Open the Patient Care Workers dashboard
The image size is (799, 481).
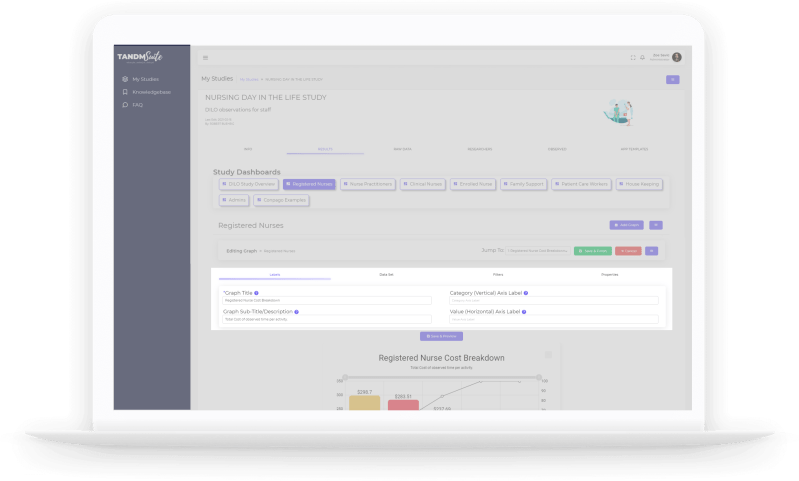(581, 184)
